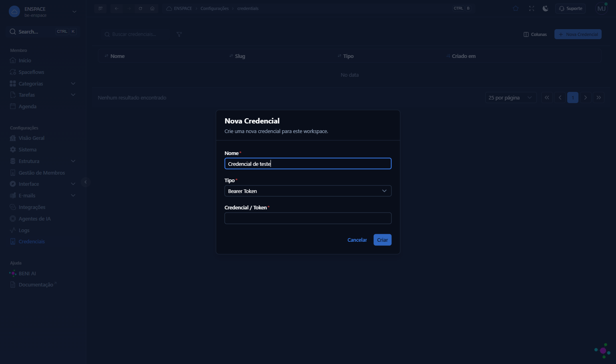Screen dimensions: 616x364
Task: Click the Configurações breadcrumb
Action: (215, 8)
